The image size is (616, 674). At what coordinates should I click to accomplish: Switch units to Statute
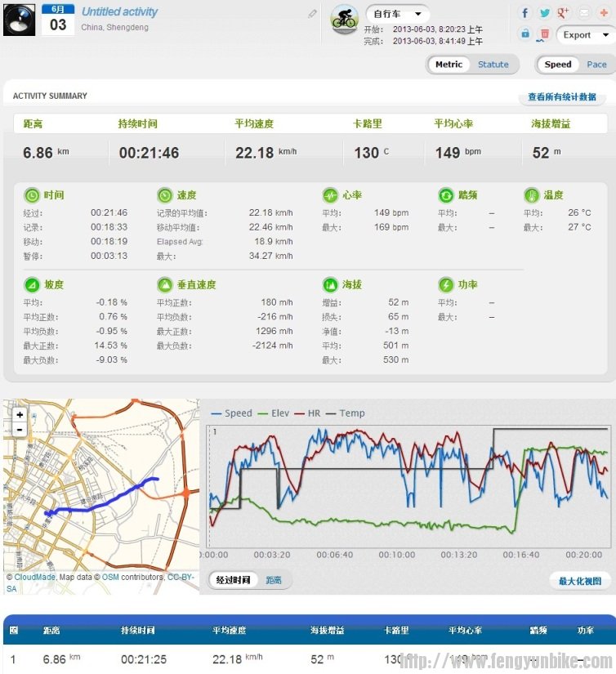pyautogui.click(x=493, y=65)
